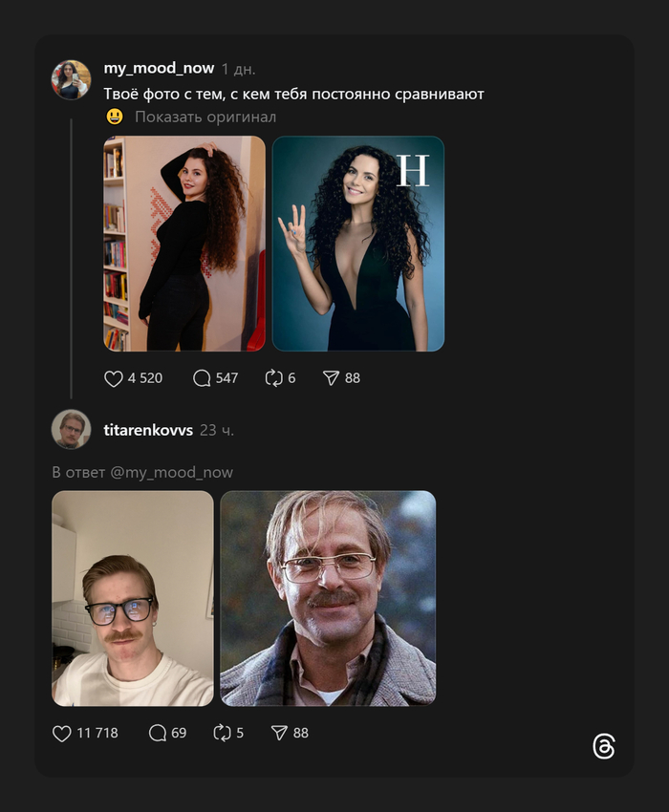Click the @my_mood_now mention in reply

click(x=172, y=473)
